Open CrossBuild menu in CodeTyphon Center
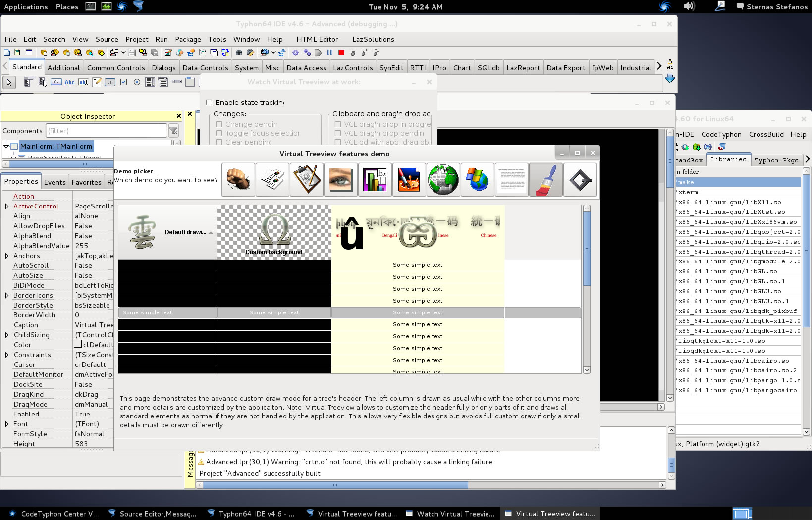812x520 pixels. click(x=766, y=134)
